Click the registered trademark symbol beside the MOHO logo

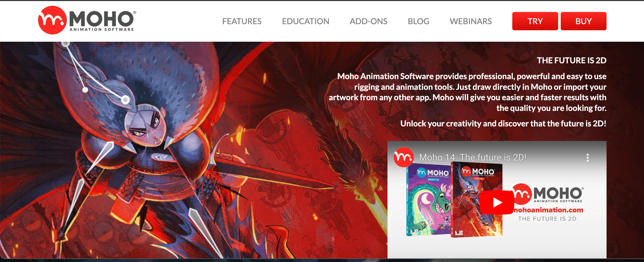135,12
